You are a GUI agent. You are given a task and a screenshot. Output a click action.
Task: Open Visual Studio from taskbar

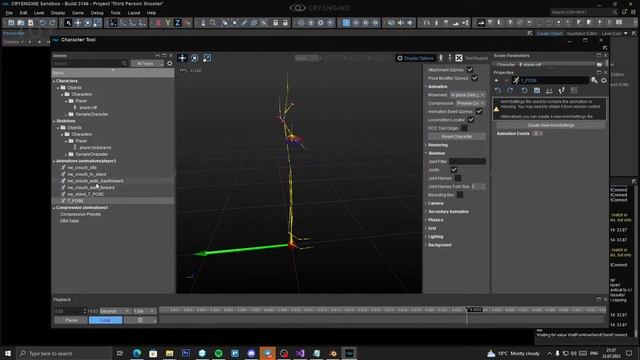(x=300, y=353)
